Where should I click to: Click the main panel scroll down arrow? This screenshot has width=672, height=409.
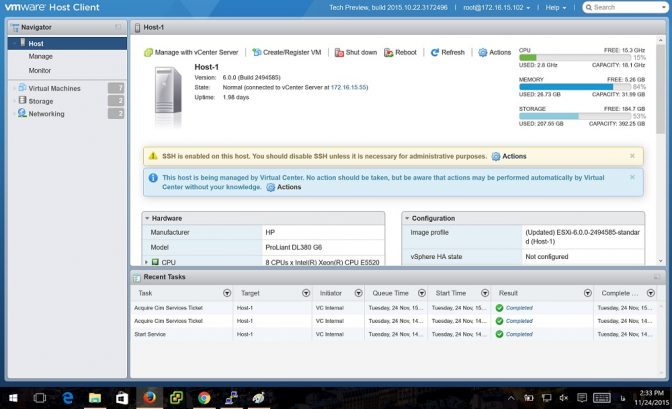coord(660,261)
